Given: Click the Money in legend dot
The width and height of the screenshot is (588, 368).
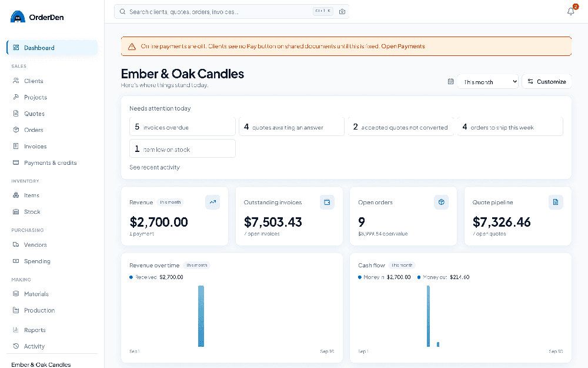Looking at the screenshot, I should coord(360,277).
